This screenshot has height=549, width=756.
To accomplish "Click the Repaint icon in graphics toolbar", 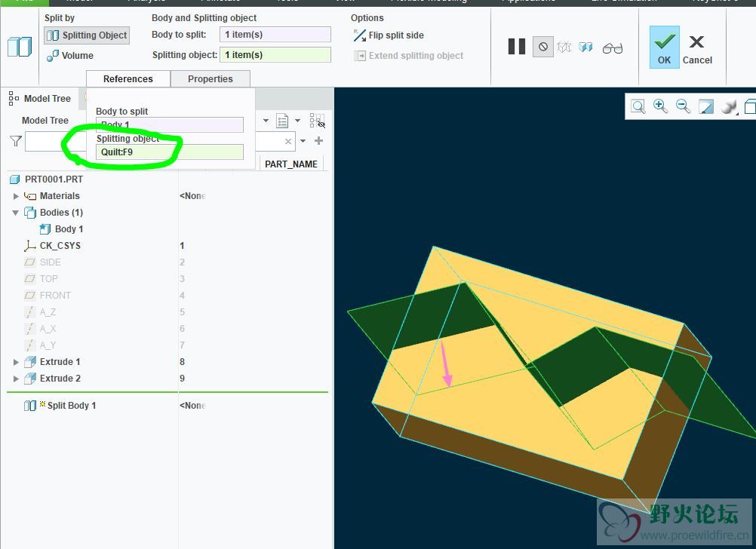I will pyautogui.click(x=706, y=106).
